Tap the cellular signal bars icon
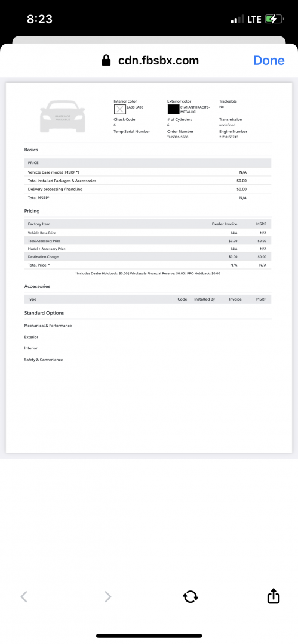This screenshot has height=644, width=298. [x=237, y=19]
